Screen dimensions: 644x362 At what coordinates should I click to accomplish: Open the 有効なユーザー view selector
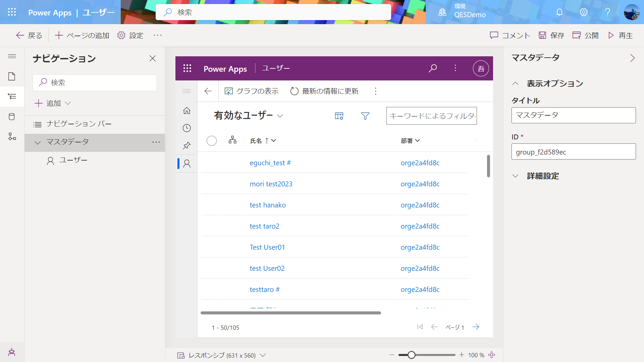(x=249, y=116)
